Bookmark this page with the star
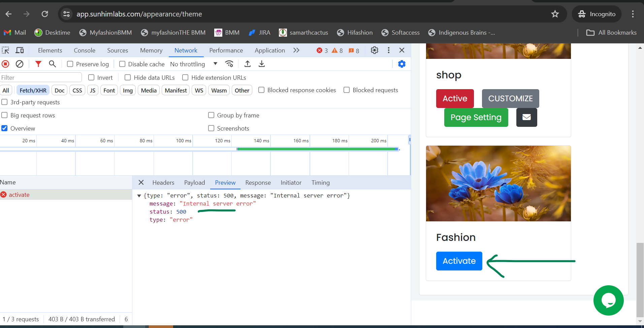The height and width of the screenshot is (328, 644). tap(555, 14)
